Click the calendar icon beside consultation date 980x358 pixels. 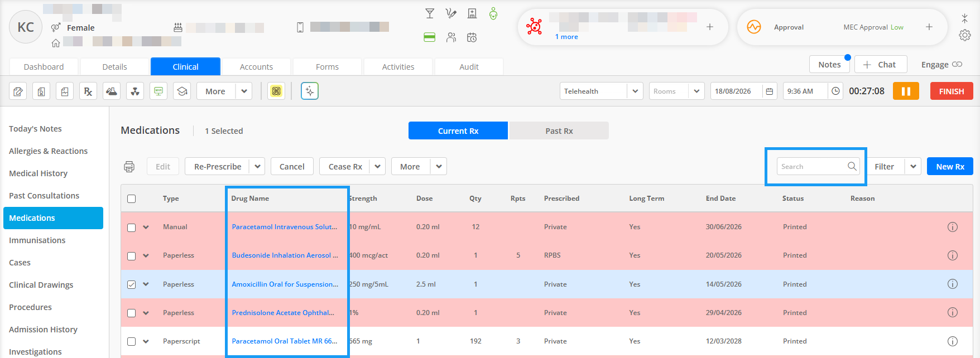point(770,91)
